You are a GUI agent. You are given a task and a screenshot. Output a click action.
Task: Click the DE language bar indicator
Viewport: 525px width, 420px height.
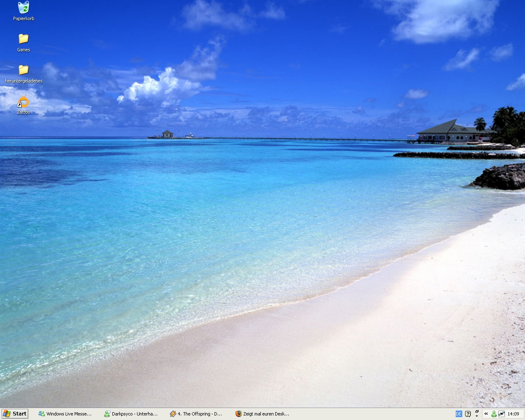tap(459, 414)
